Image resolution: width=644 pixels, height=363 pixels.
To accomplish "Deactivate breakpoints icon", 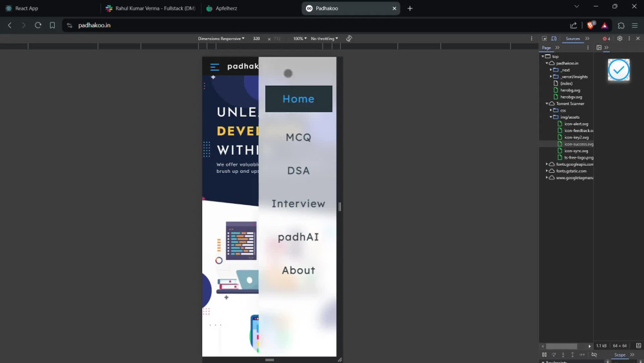I will tap(594, 355).
